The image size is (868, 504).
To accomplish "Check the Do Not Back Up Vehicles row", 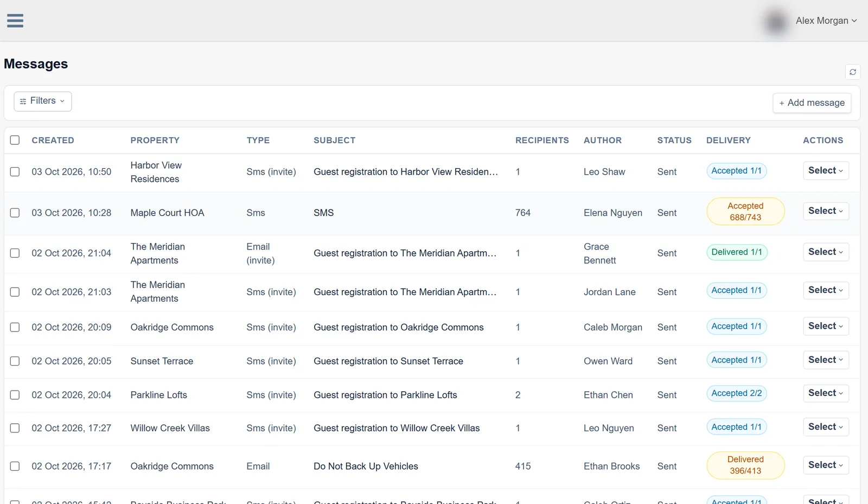I will [15, 466].
